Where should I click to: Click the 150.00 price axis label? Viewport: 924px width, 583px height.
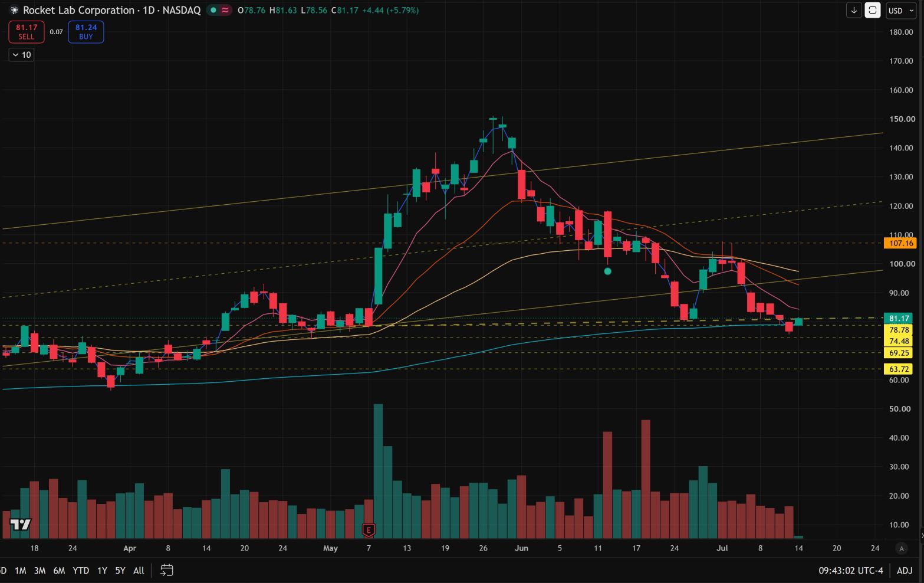pos(902,119)
